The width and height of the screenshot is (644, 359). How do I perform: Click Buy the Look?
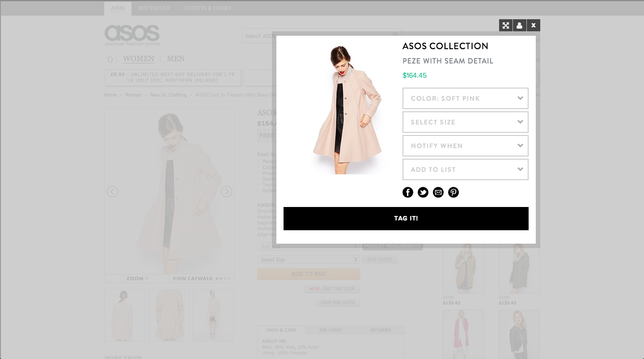pos(332,289)
